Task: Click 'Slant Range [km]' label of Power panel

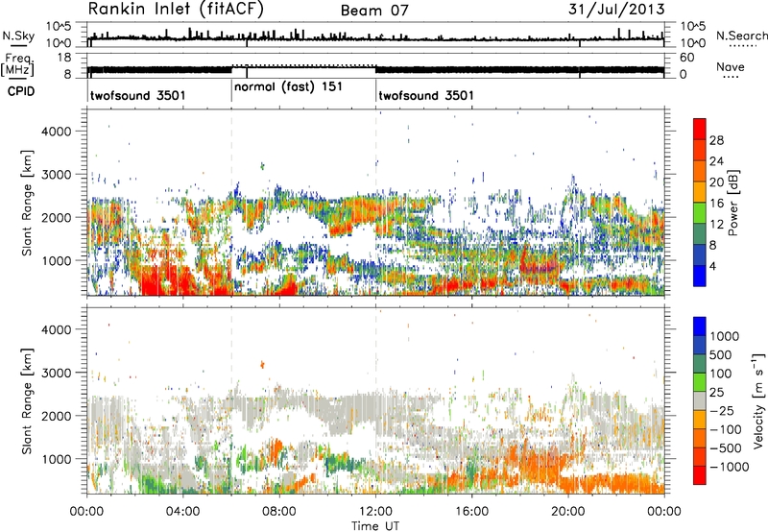Action: click(27, 203)
